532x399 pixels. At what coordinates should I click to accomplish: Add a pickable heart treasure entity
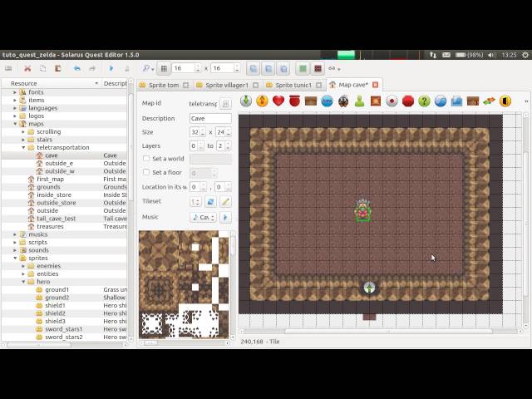(278, 101)
